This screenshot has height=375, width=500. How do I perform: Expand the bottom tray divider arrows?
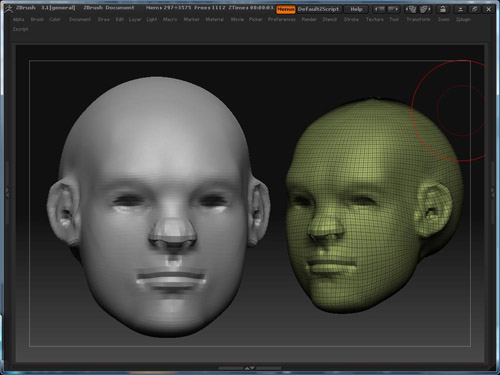[x=249, y=368]
